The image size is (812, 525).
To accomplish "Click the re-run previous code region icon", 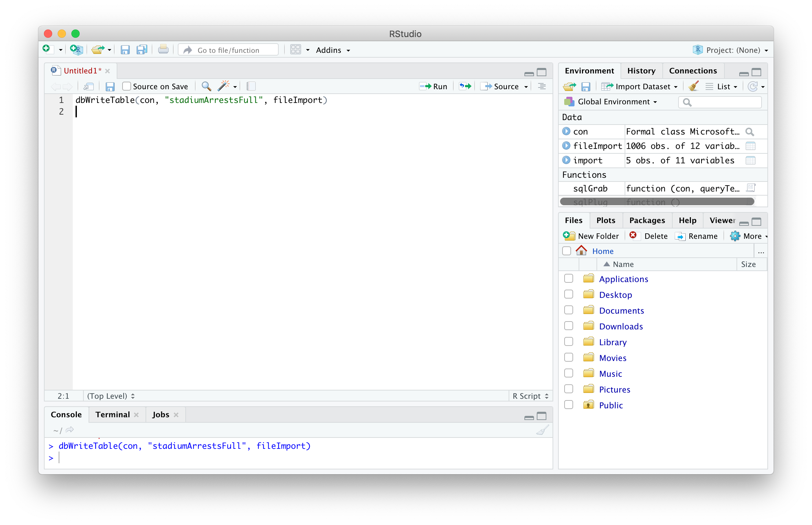I will [465, 86].
